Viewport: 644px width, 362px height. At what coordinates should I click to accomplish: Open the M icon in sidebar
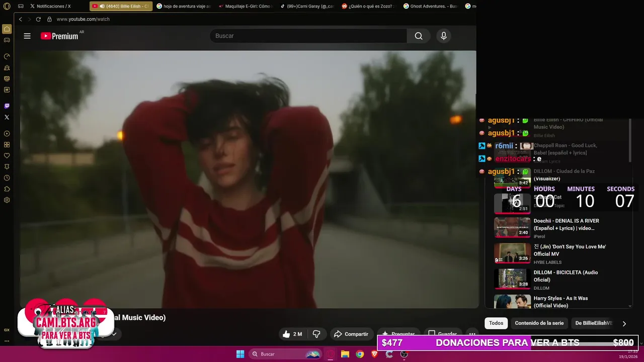[7, 89]
